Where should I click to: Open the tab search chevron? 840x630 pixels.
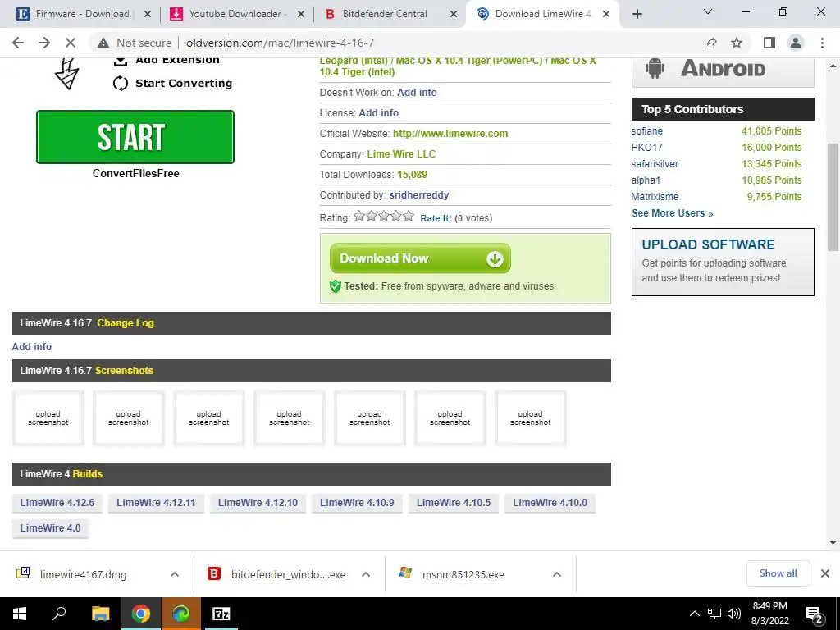tap(708, 11)
